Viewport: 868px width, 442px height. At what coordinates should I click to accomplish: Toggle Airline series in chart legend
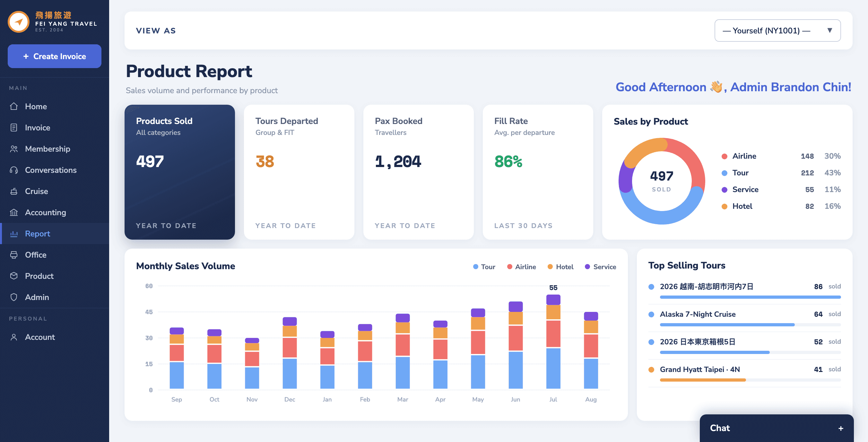click(521, 267)
